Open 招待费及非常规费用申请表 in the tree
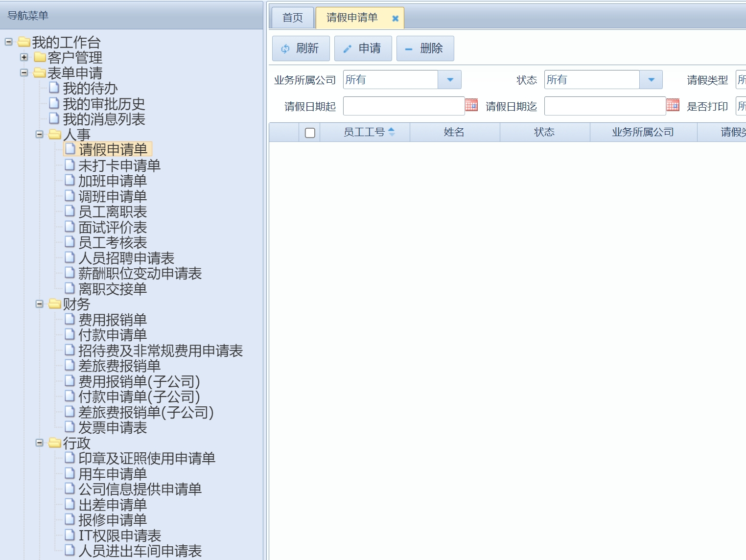Image resolution: width=746 pixels, height=560 pixels. [x=161, y=350]
